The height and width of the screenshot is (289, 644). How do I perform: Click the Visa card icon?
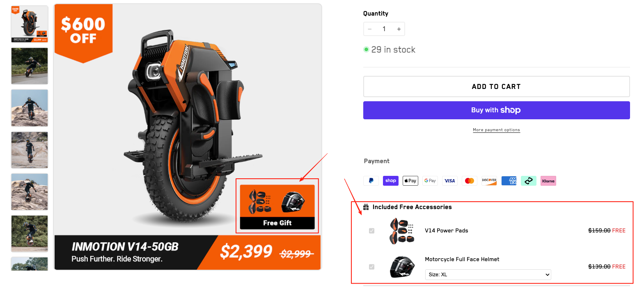click(450, 181)
